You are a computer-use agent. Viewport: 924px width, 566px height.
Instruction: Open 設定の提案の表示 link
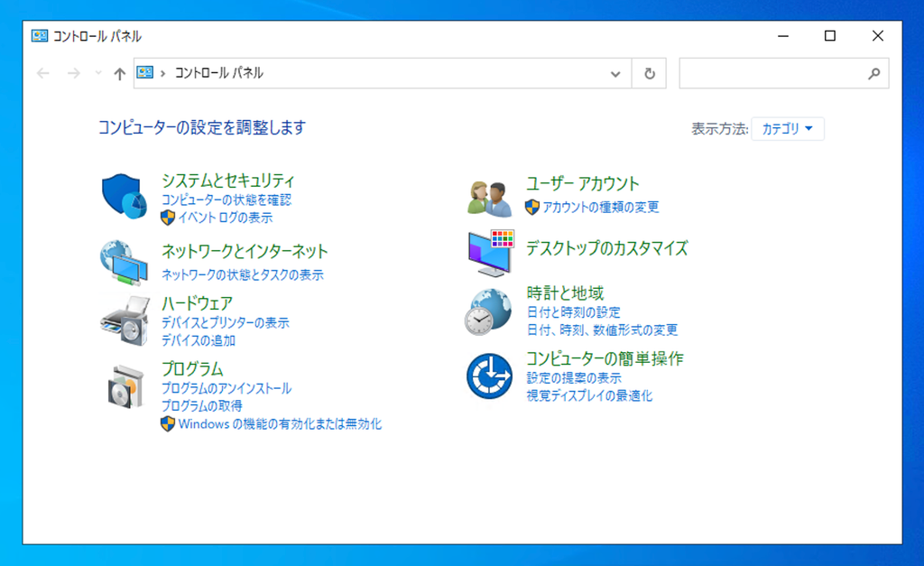[x=574, y=378]
